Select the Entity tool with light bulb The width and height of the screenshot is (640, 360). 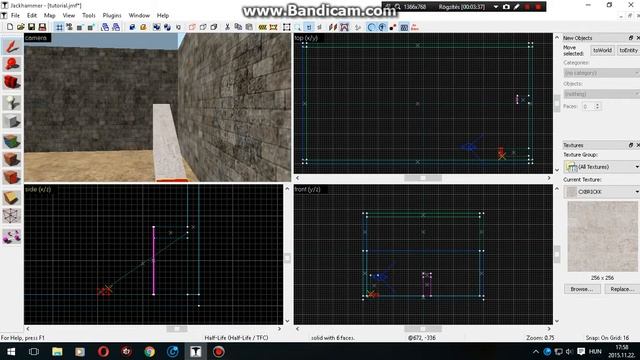point(11,102)
